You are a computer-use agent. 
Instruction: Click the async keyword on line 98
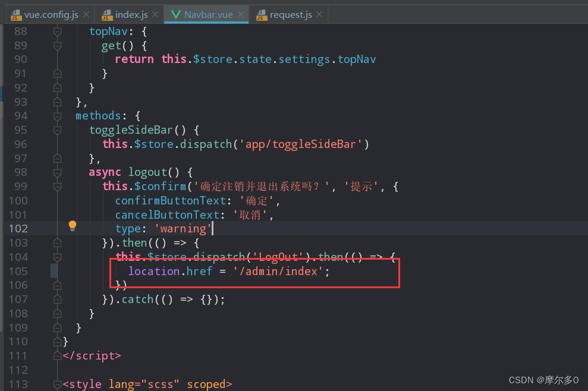pyautogui.click(x=105, y=172)
